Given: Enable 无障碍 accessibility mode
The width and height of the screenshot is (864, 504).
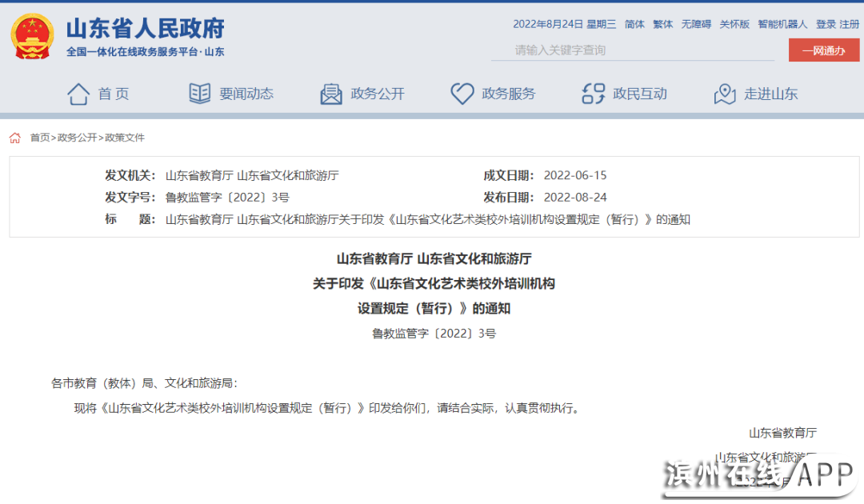Looking at the screenshot, I should point(696,24).
